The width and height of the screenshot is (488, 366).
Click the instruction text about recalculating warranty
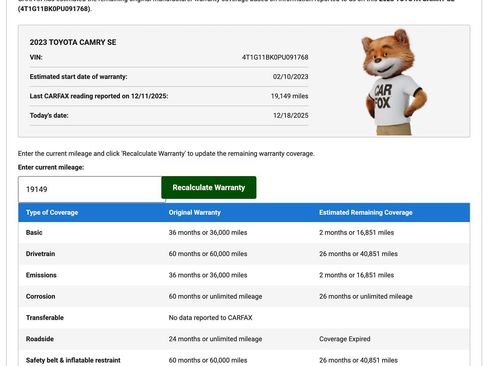tap(166, 154)
